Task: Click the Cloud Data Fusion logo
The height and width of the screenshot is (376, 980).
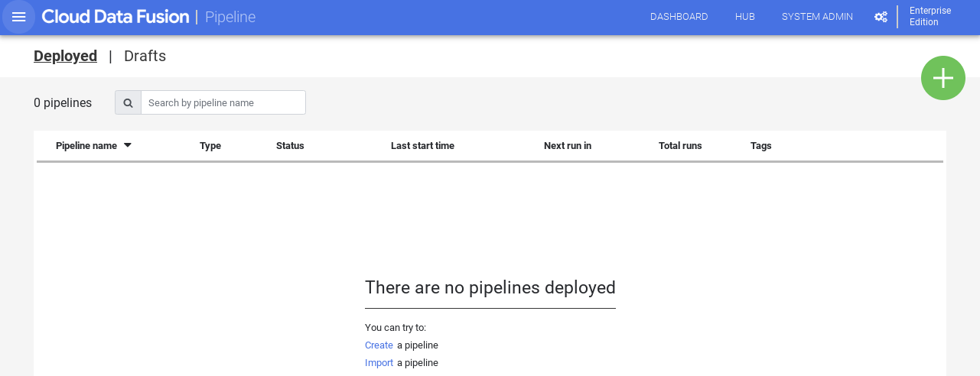Action: (x=116, y=17)
